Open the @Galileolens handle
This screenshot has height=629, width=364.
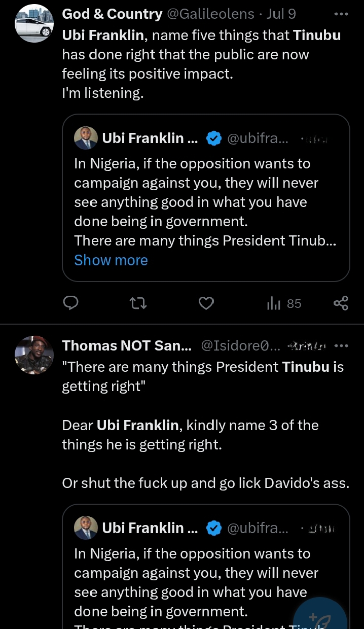tap(210, 14)
